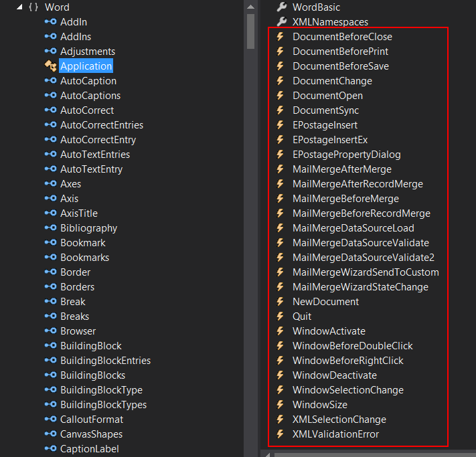Collapse the Word namespace node
Image resolution: width=476 pixels, height=457 pixels.
[19, 7]
